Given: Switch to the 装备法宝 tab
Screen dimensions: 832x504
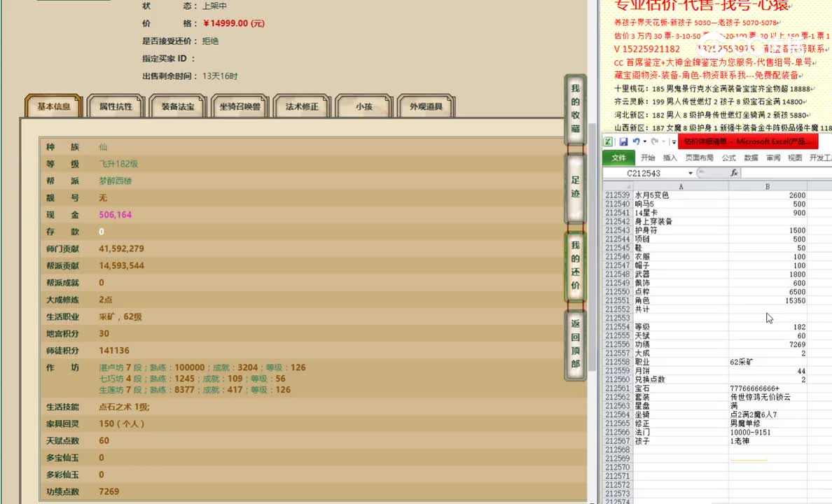Looking at the screenshot, I should (x=178, y=106).
